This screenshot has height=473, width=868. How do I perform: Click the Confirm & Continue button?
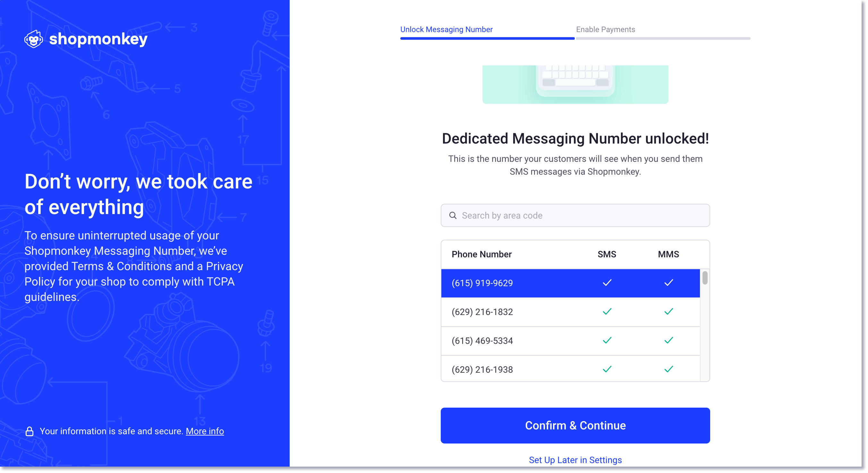point(575,426)
